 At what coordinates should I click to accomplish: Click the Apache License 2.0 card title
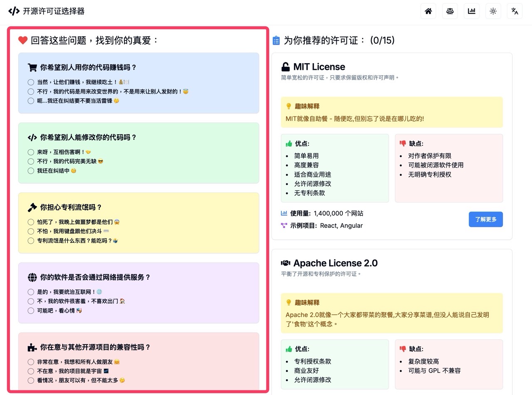(335, 263)
